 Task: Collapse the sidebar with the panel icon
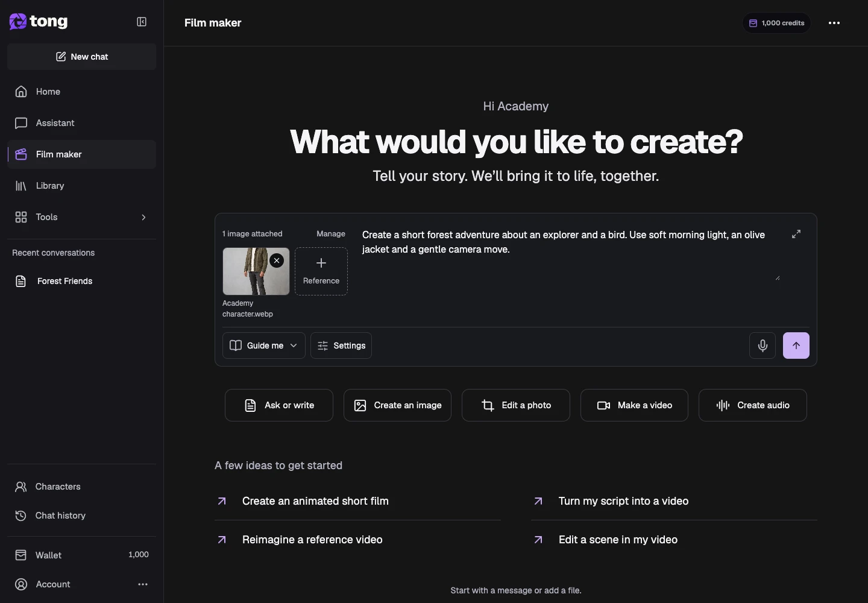tap(142, 22)
